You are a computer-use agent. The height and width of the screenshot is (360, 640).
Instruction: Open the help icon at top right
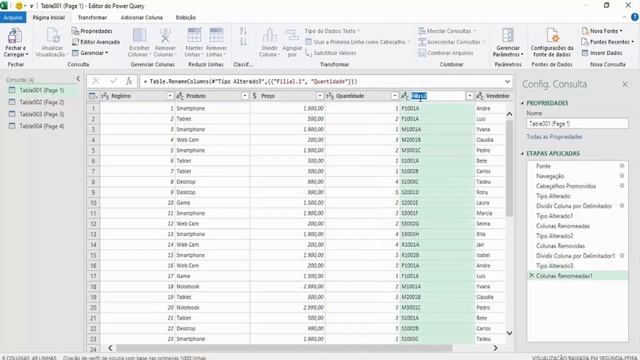[635, 18]
